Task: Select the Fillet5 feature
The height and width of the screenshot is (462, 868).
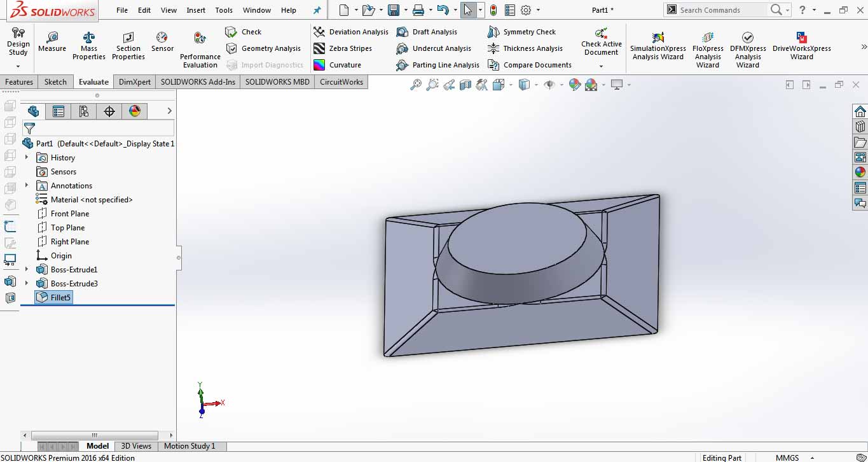Action: [x=53, y=297]
